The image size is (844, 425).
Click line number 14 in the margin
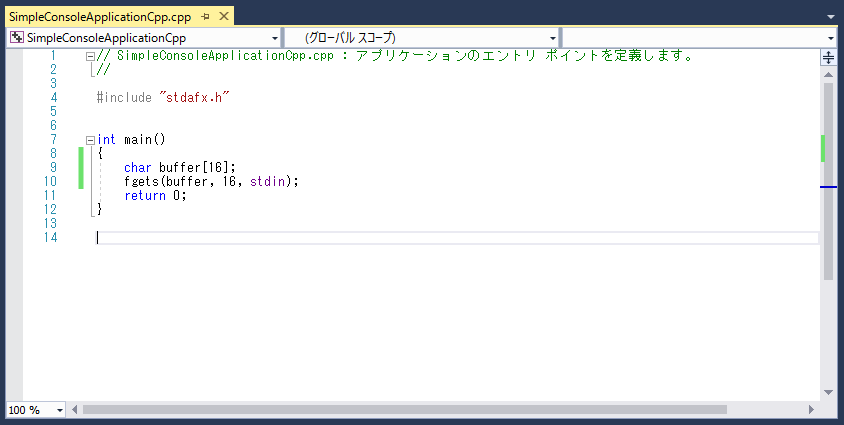(x=51, y=238)
